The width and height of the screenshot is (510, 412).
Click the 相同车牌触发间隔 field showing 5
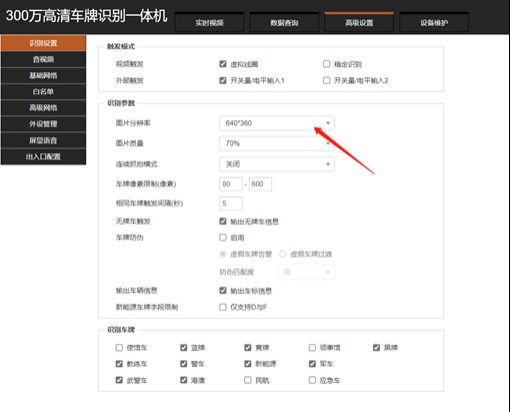pos(231,203)
